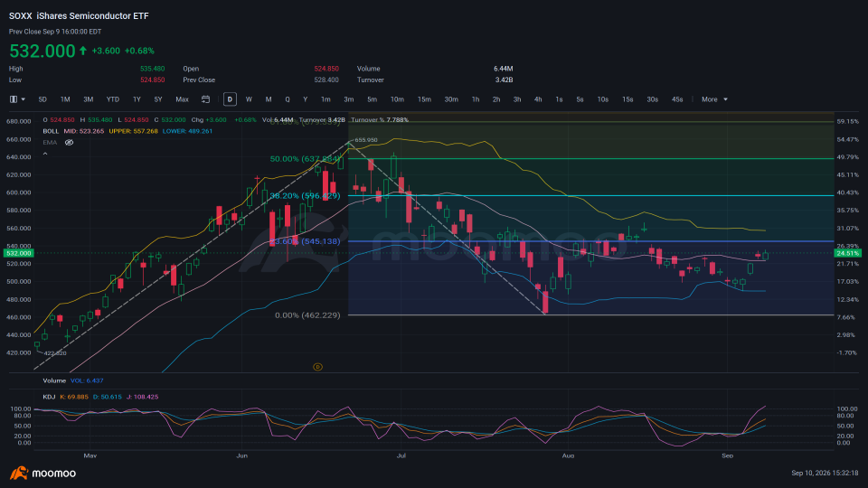Viewport: 868px width, 488px height.
Task: Click the EMA indicator label
Action: pos(50,143)
